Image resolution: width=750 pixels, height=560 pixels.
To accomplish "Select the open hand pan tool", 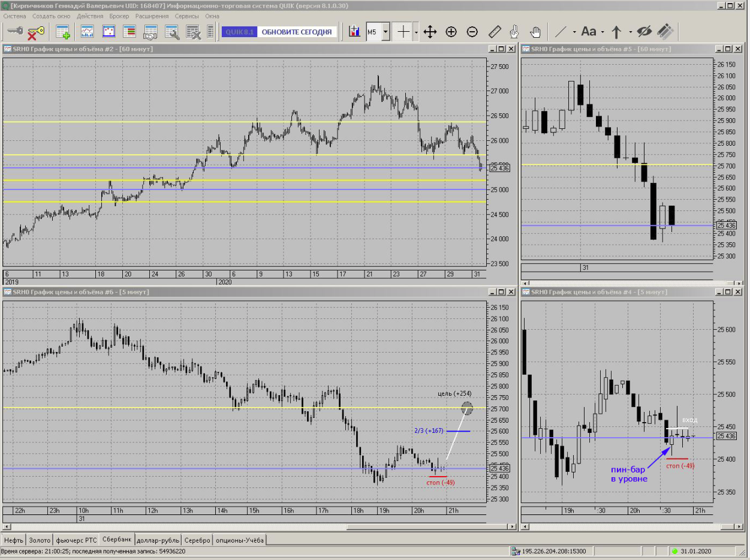I will [x=536, y=32].
